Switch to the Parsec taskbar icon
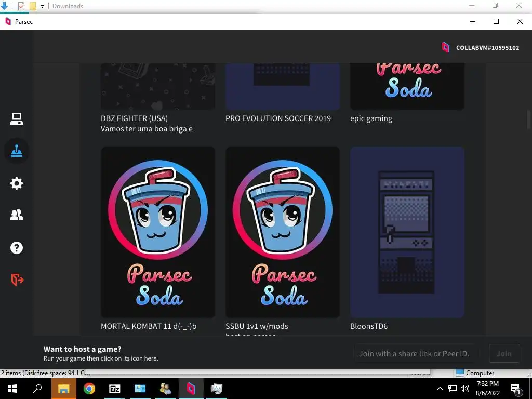532x399 pixels. [x=191, y=389]
